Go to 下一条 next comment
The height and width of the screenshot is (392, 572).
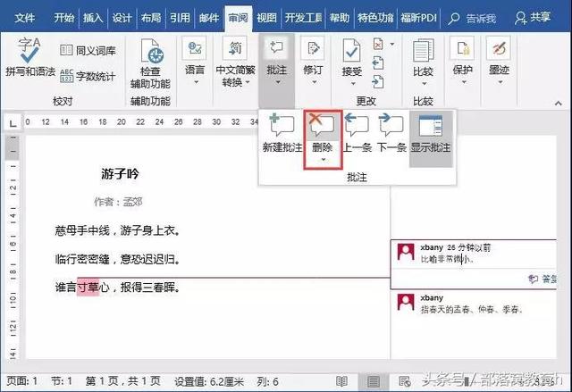[x=391, y=133]
